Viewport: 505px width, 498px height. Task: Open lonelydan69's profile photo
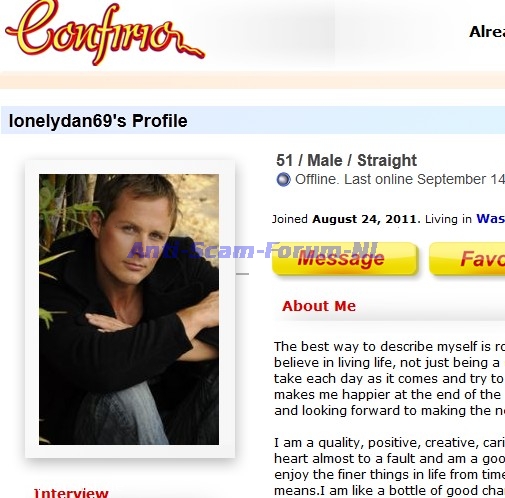click(x=129, y=309)
